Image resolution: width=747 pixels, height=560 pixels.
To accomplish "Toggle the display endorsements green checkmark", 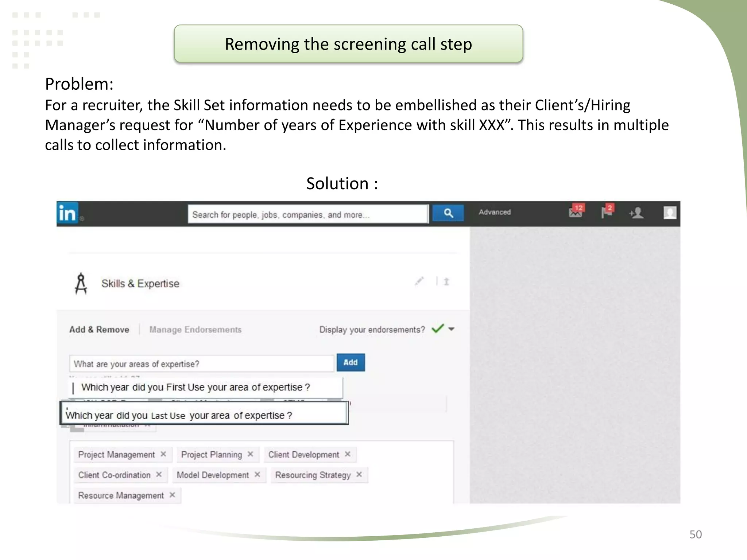I will [438, 328].
